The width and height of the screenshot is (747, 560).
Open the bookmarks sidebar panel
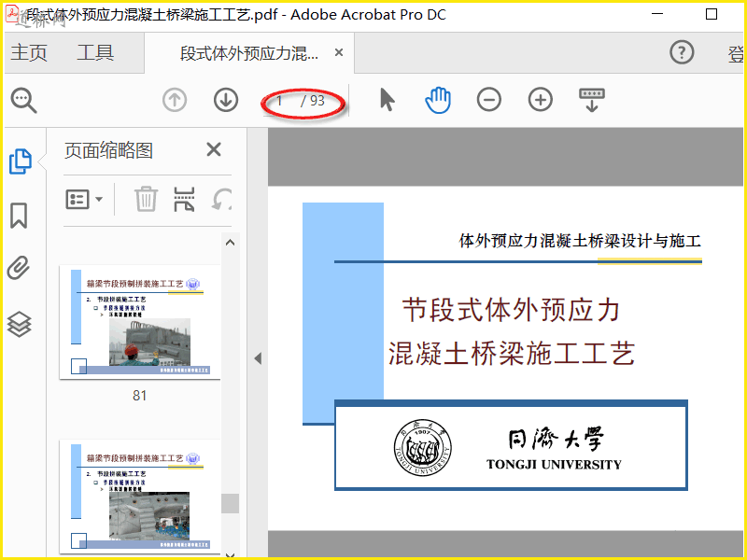19,216
